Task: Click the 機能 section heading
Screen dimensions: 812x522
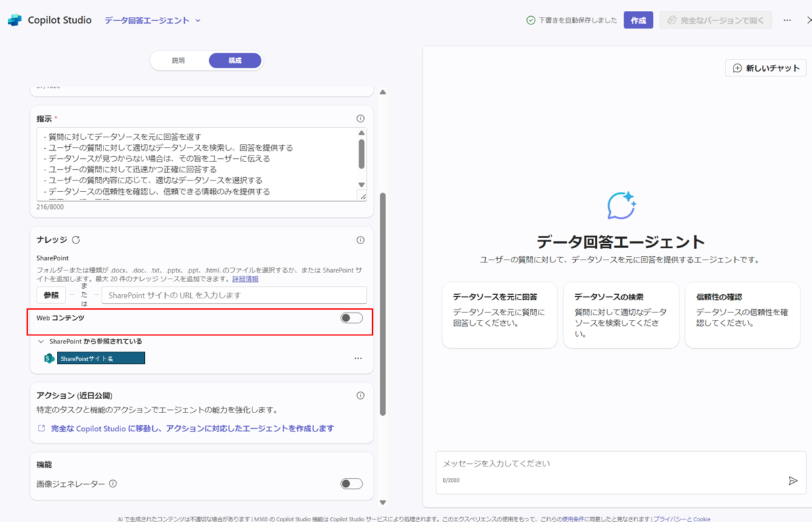Action: [44, 465]
